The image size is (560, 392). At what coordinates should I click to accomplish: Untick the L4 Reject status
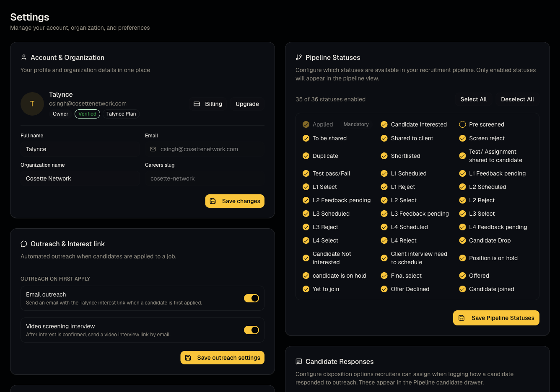(384, 240)
